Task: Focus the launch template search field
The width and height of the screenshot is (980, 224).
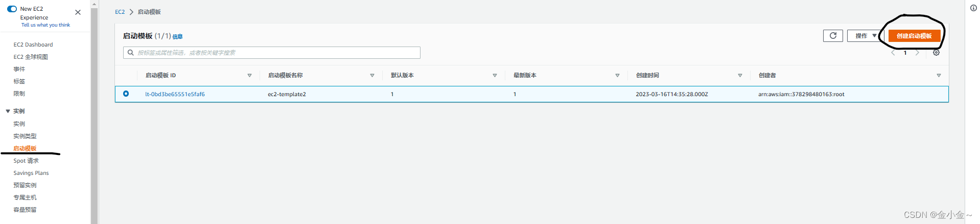Action: click(x=272, y=53)
